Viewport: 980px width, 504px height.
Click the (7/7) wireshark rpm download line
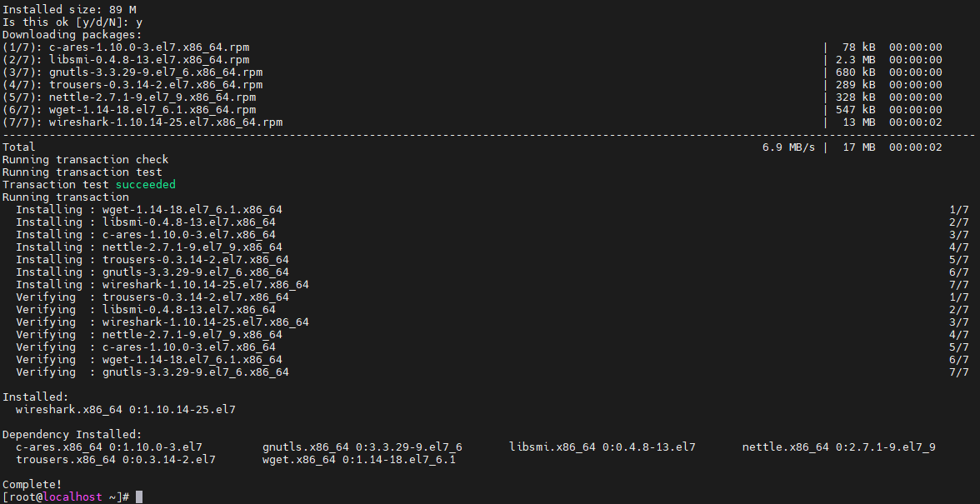coord(142,122)
